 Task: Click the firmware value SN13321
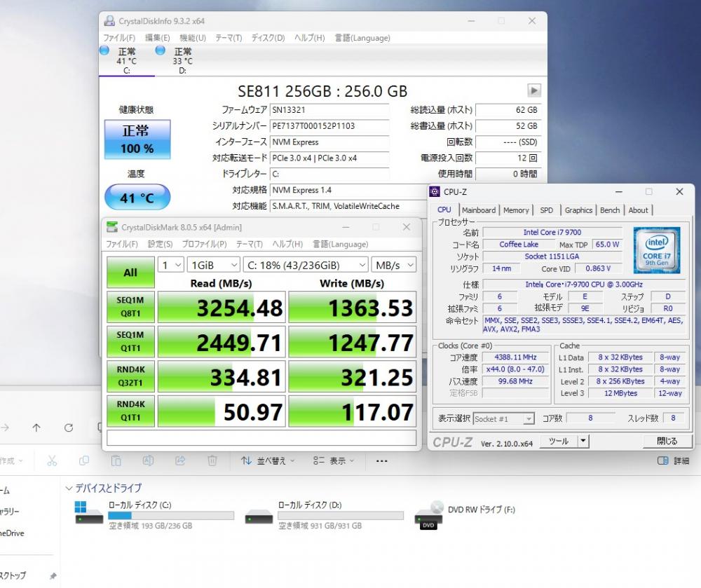329,110
